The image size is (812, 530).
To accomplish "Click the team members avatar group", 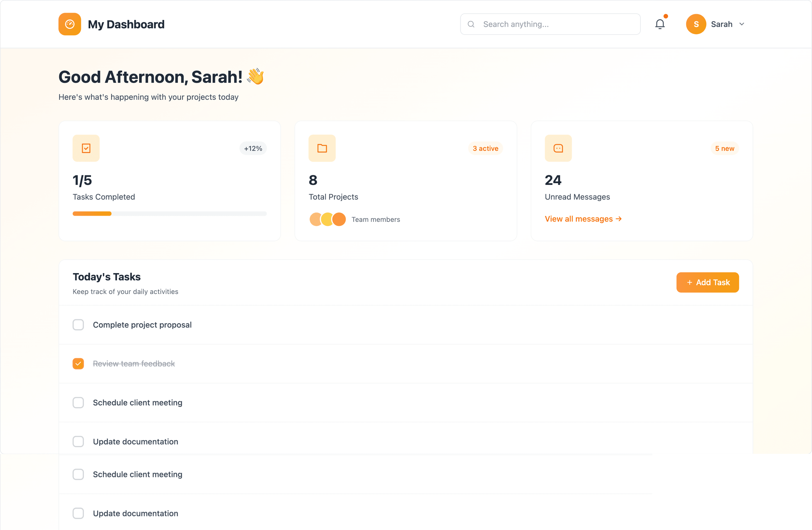I will [x=327, y=219].
